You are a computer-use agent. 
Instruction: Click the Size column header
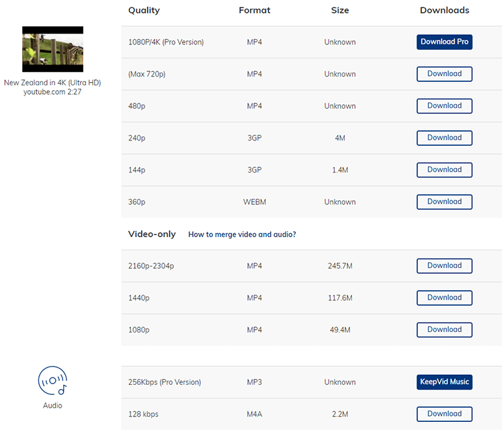click(340, 10)
